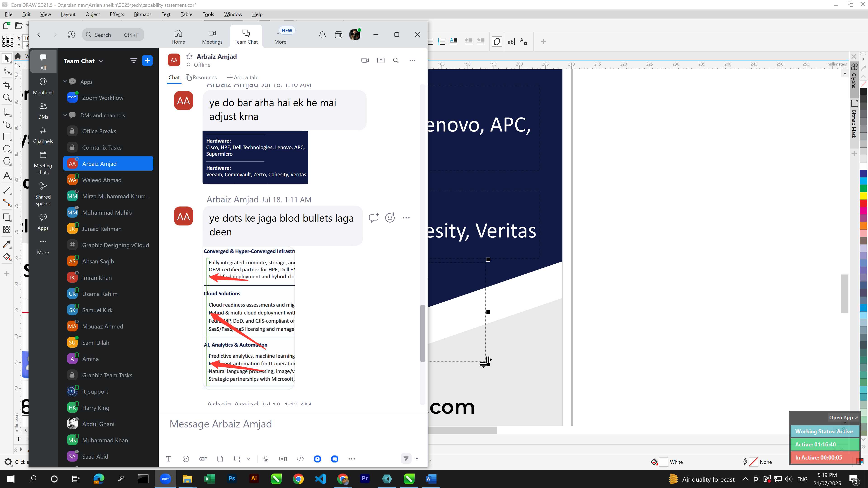Select the CorelDRAW Rectangle tool
Screen dimensions: 868x488
point(7,136)
